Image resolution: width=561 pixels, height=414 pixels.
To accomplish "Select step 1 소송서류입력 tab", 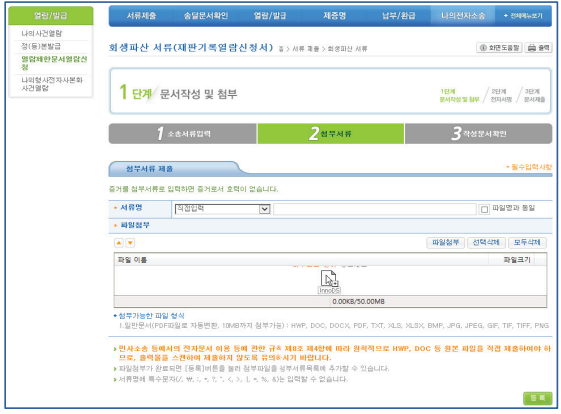I will 183,134.
